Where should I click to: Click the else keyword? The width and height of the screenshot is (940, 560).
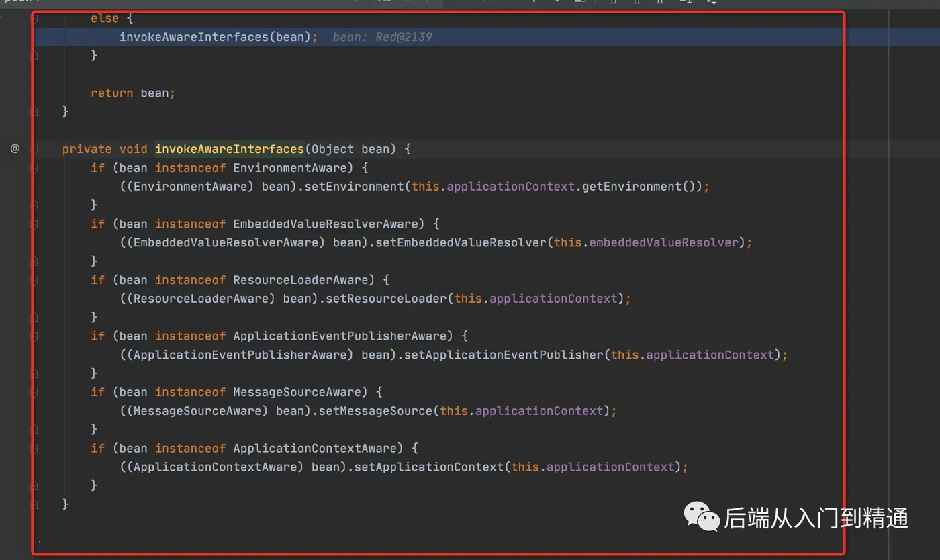pos(105,19)
